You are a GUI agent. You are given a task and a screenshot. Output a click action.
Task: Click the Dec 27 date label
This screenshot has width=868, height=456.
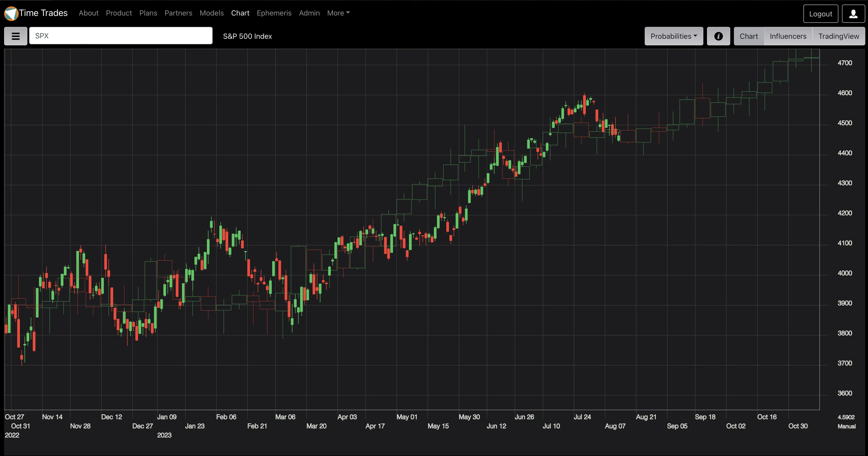pyautogui.click(x=143, y=426)
